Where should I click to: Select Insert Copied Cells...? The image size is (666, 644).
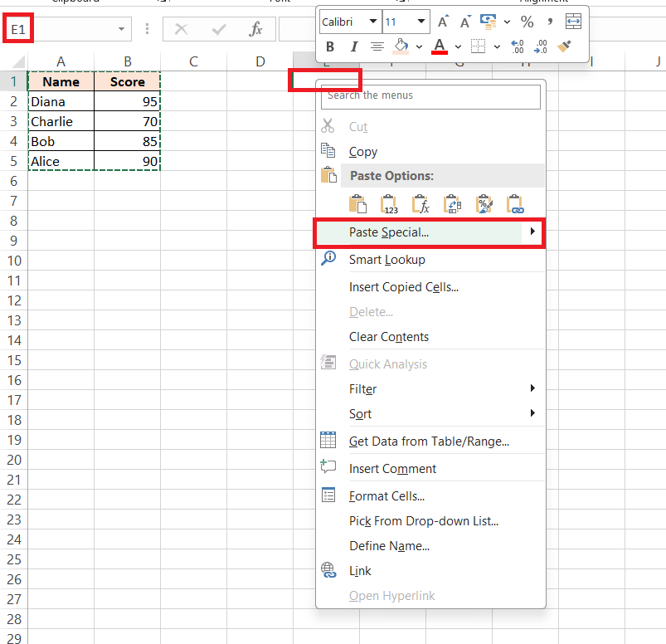[430, 287]
